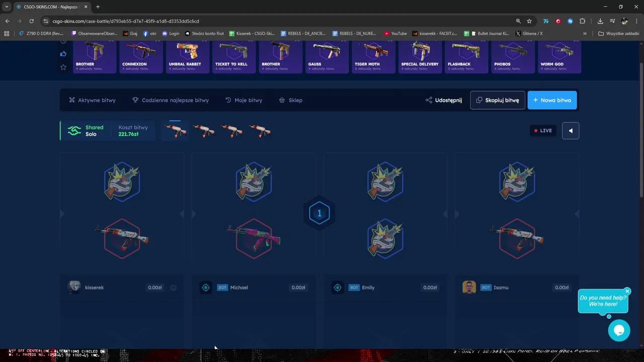Open the UMBRAL RABBIT drop card
The width and height of the screenshot is (644, 362).
click(x=188, y=57)
